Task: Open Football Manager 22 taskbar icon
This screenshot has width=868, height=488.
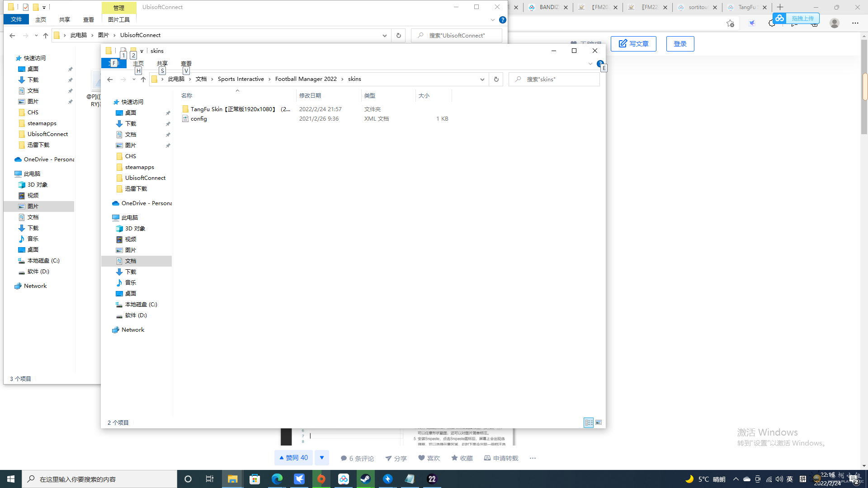Action: [432, 479]
